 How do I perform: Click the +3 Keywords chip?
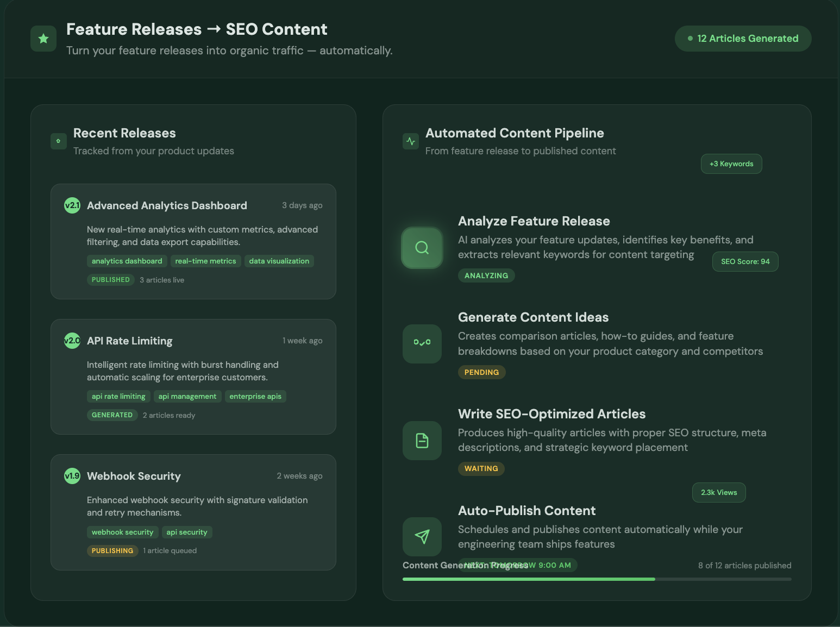tap(731, 164)
